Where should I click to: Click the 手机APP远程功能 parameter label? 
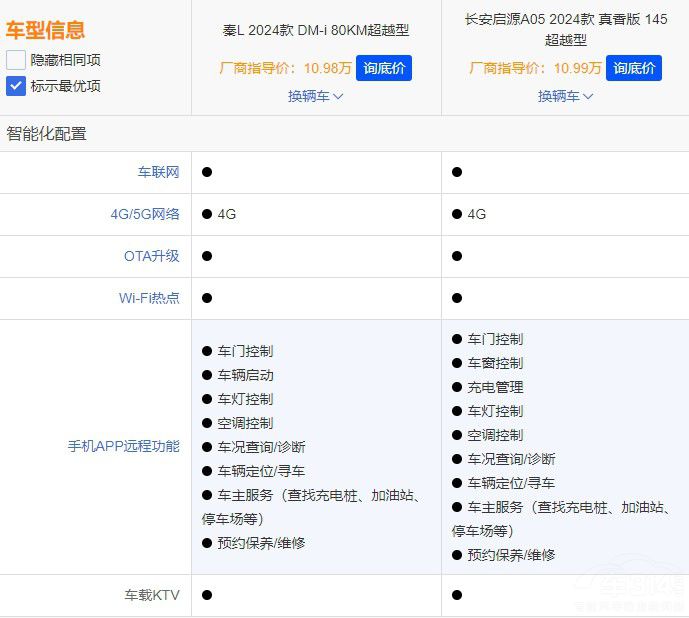pyautogui.click(x=123, y=446)
